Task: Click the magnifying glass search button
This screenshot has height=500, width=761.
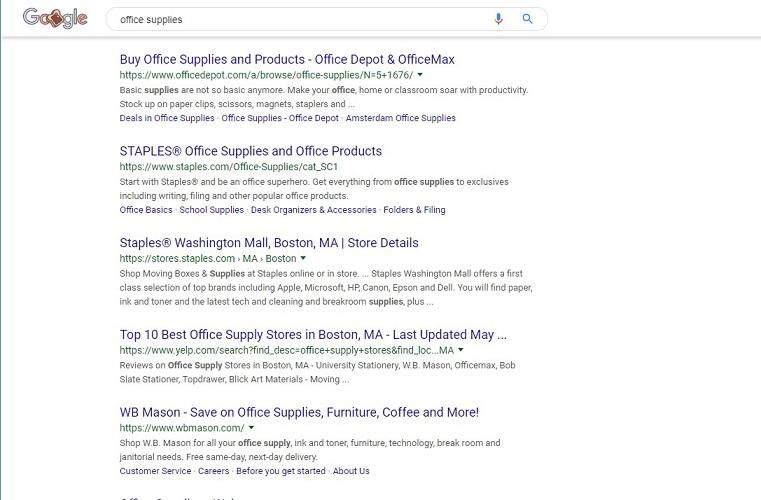Action: [527, 19]
